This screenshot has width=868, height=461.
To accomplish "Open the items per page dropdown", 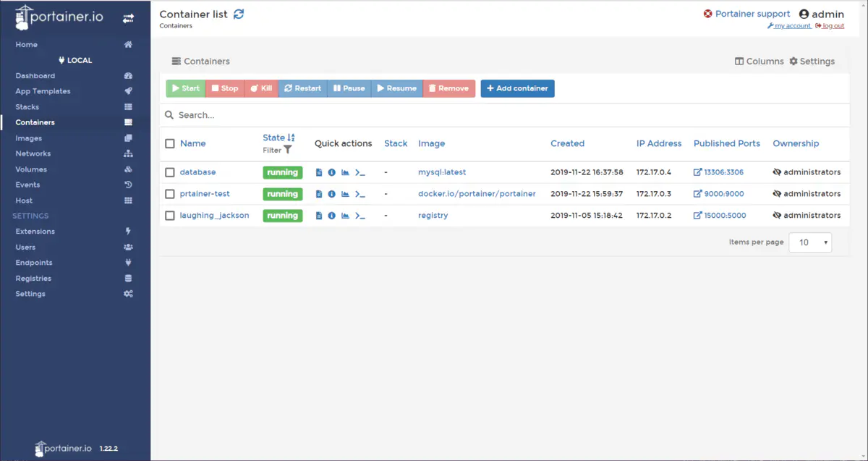I will click(810, 242).
